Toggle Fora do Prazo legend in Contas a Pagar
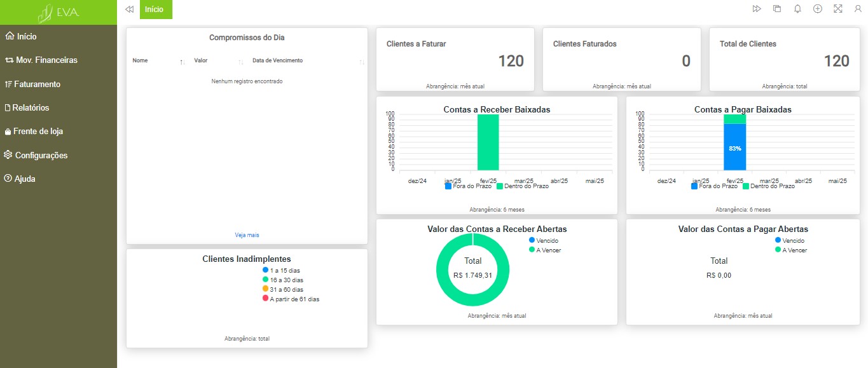The width and height of the screenshot is (868, 368). pyautogui.click(x=715, y=186)
